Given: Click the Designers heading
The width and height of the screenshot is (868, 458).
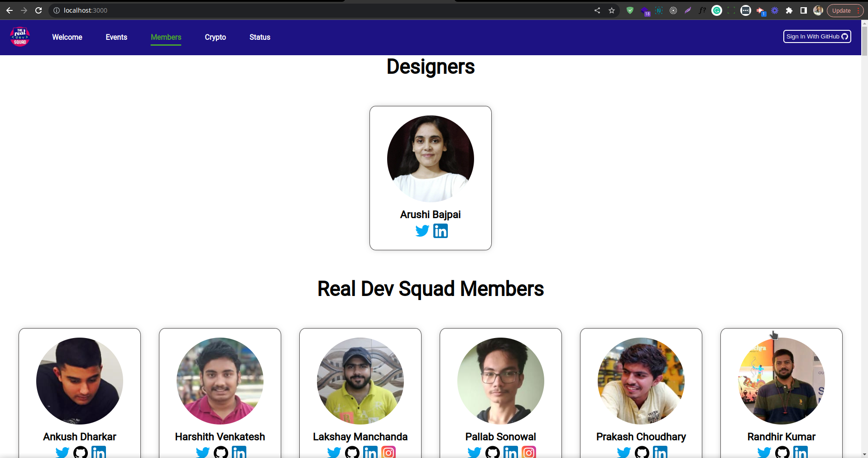Looking at the screenshot, I should [431, 67].
